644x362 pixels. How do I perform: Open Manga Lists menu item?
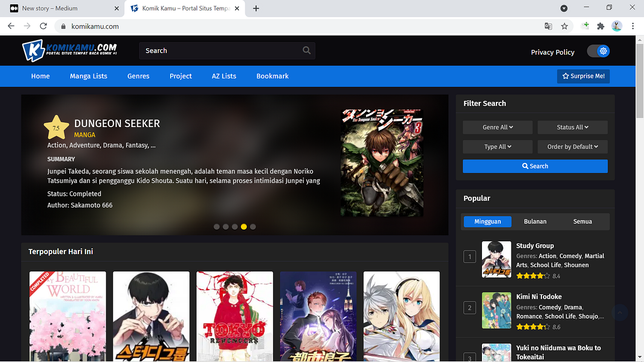(89, 76)
